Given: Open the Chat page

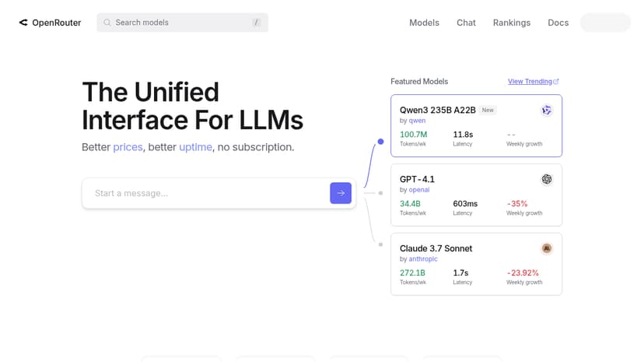Looking at the screenshot, I should click(x=466, y=23).
